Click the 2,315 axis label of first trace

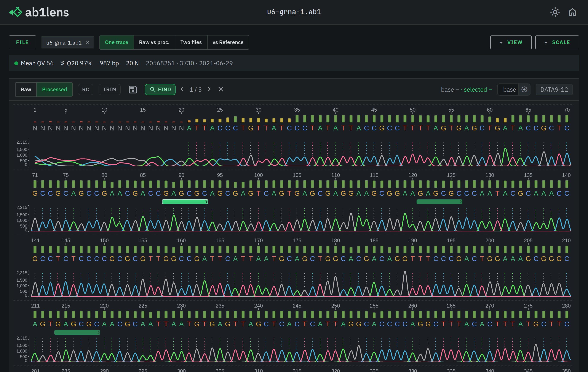point(22,142)
